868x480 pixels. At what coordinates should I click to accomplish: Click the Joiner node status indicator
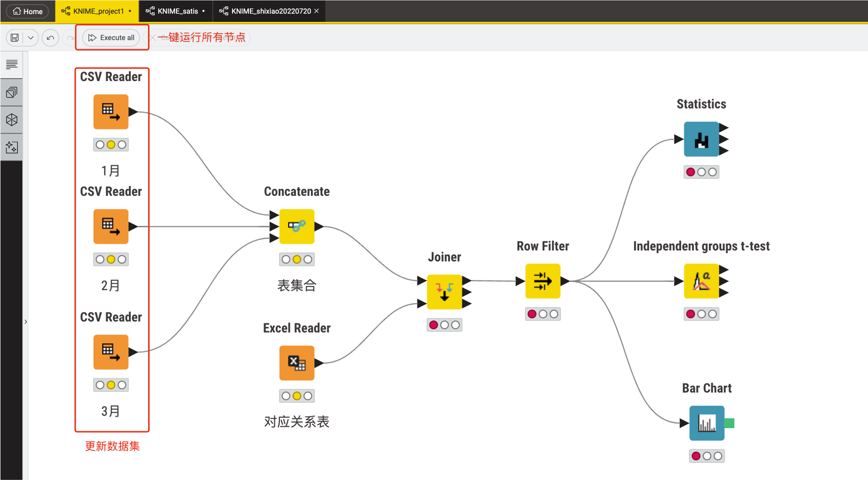point(445,325)
